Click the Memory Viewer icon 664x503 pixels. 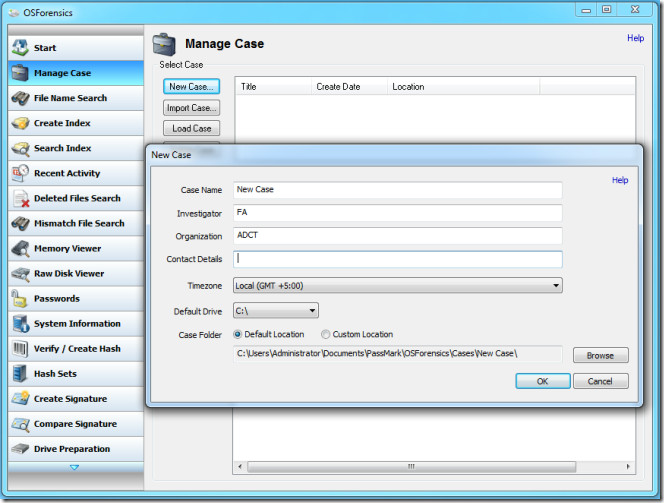20,248
